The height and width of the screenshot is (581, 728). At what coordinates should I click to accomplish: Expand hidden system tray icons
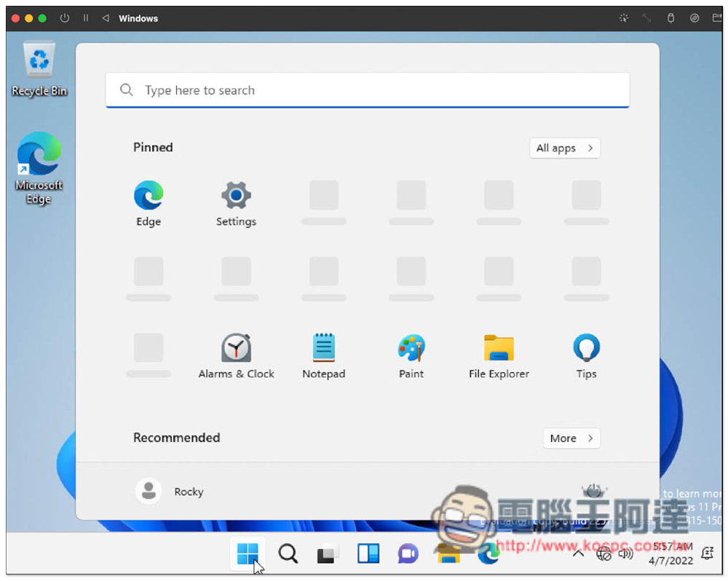point(579,553)
